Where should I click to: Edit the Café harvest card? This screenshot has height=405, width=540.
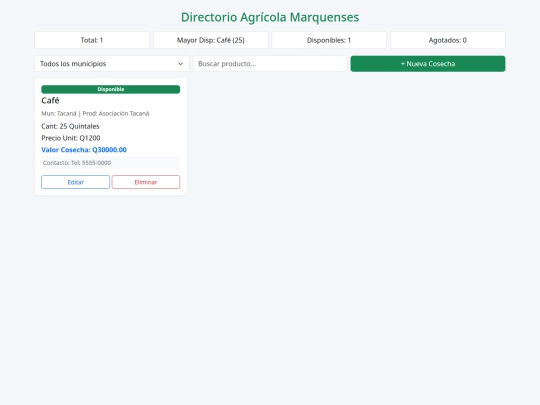(75, 182)
